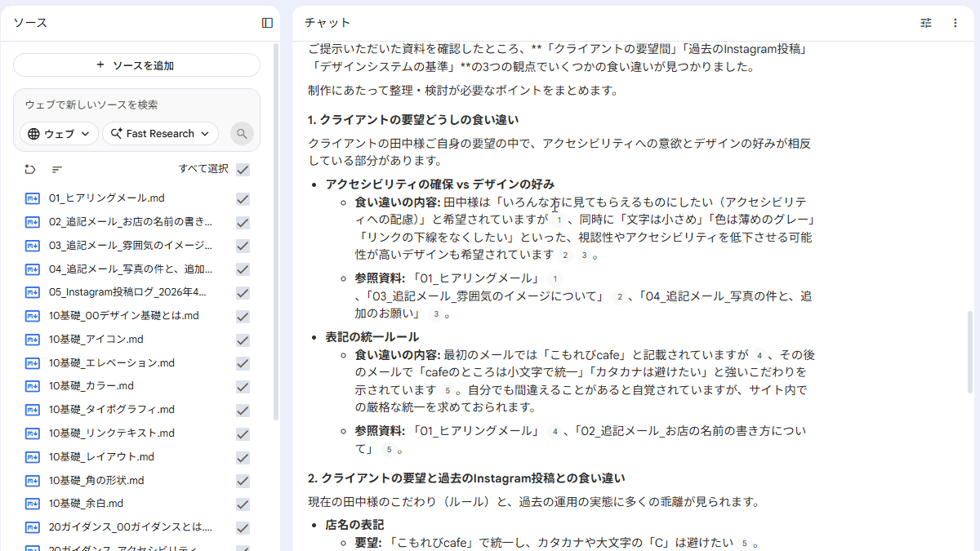Viewport: 980px width, 551px height.
Task: Click markdown icon of 20ガイダンス_00ガイダンスとは
Action: 33,527
